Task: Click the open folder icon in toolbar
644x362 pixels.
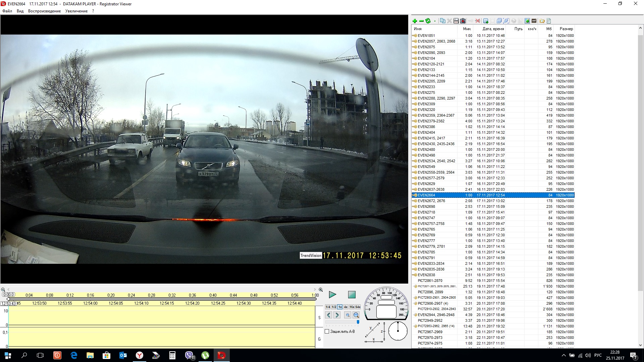Action: [x=542, y=21]
